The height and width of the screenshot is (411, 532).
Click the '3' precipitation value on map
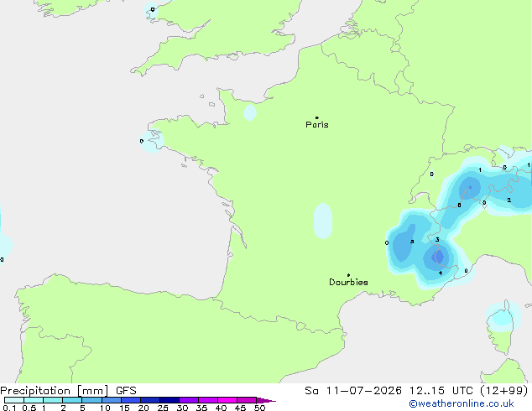(437, 240)
